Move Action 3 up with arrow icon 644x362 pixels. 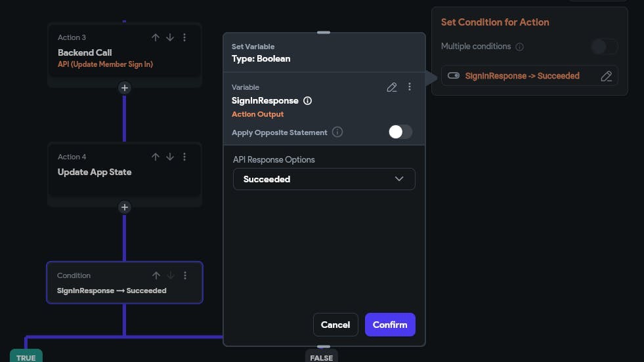155,37
